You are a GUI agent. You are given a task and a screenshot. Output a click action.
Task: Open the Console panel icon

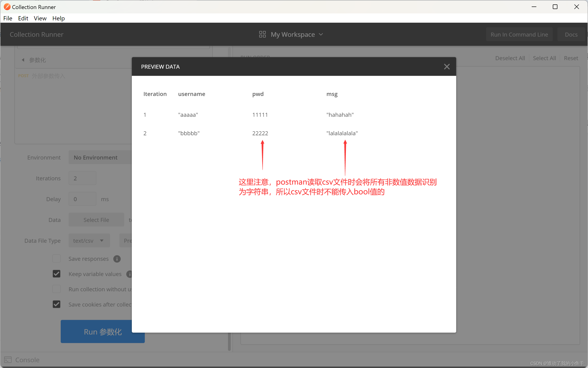(8, 359)
